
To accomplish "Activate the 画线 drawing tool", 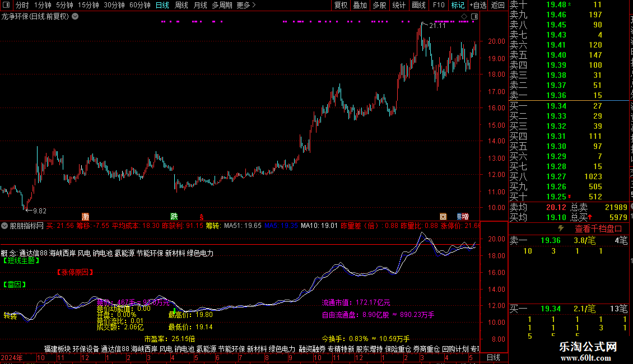I will [418, 5].
